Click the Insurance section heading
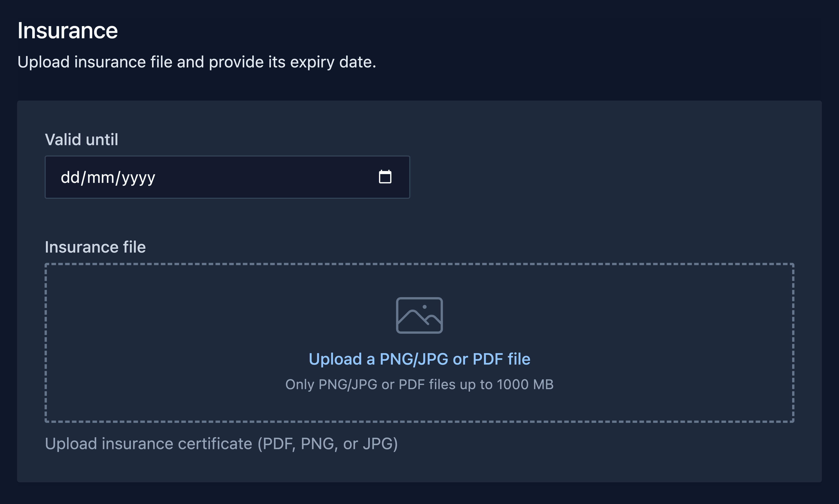The image size is (839, 504). coord(68,30)
